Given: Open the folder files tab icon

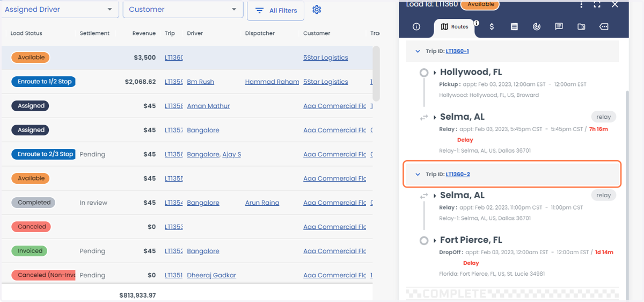Looking at the screenshot, I should (x=581, y=26).
